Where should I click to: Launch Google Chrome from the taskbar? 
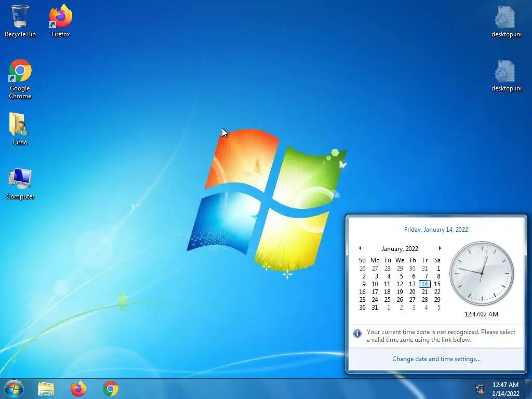click(x=111, y=389)
